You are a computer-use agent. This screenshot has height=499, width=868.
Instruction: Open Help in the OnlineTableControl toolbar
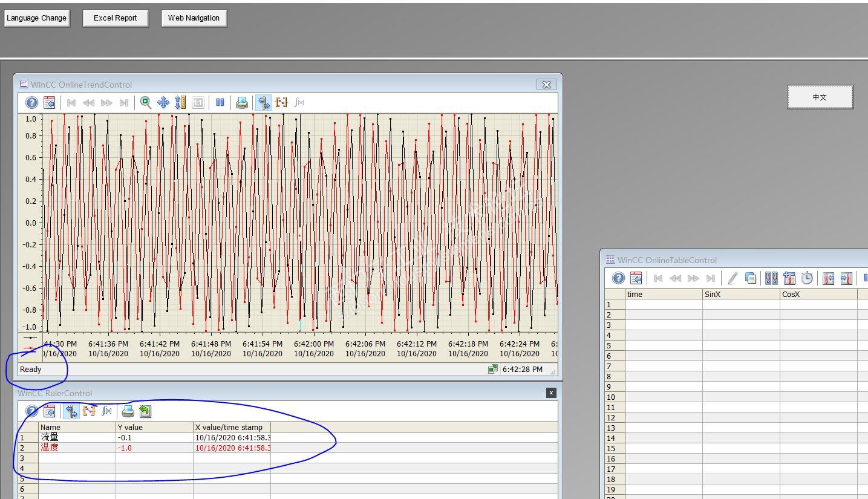click(x=618, y=278)
